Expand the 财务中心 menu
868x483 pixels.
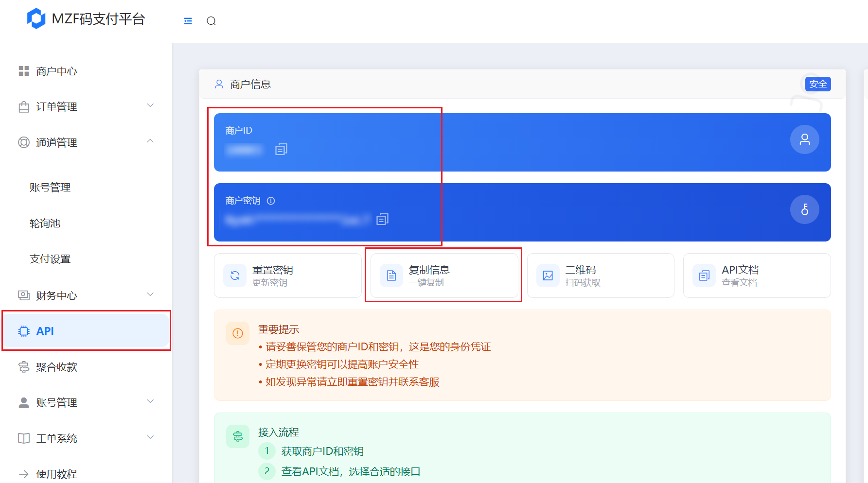pos(87,295)
